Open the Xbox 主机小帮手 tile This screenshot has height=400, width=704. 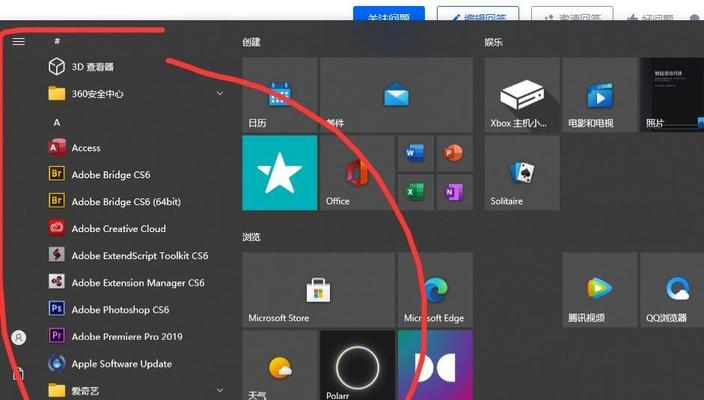tap(522, 95)
